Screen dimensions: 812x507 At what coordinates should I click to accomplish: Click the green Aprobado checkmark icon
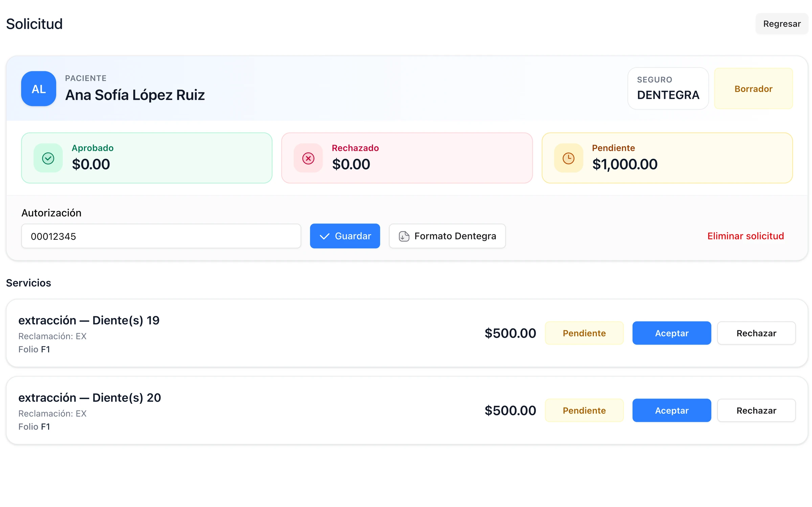[48, 158]
